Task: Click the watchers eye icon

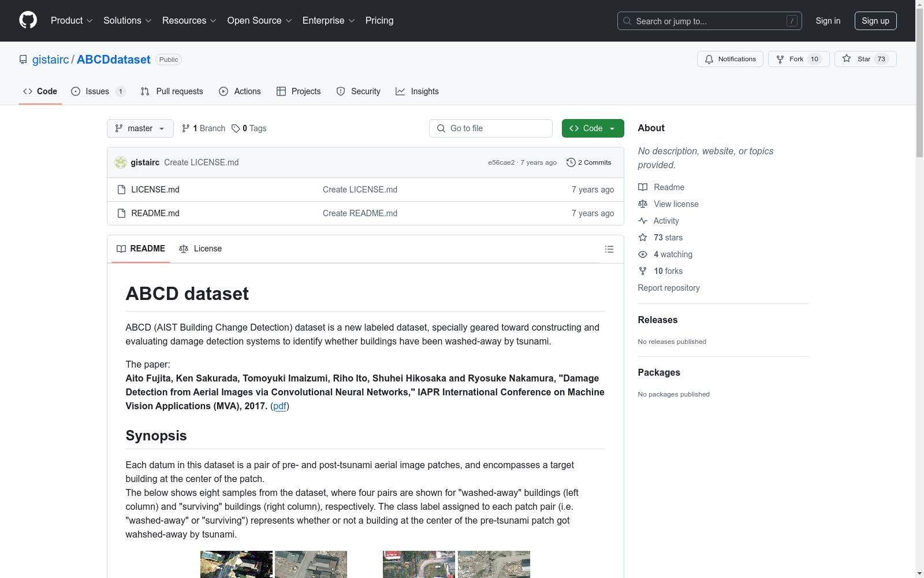Action: (x=642, y=254)
